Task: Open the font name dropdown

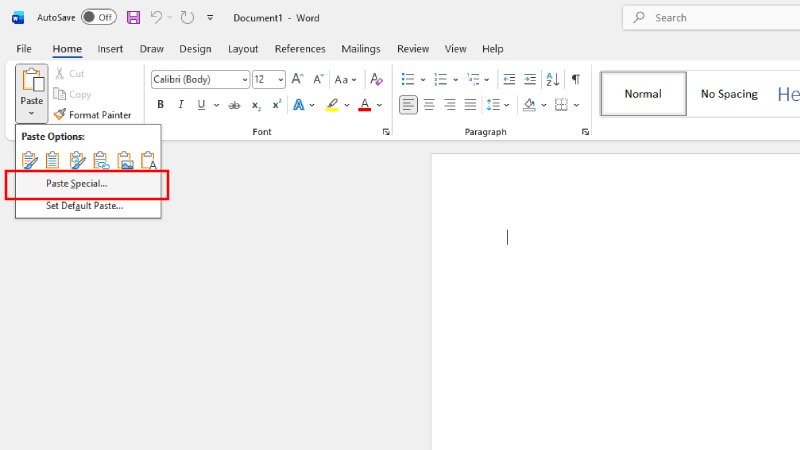Action: 244,80
